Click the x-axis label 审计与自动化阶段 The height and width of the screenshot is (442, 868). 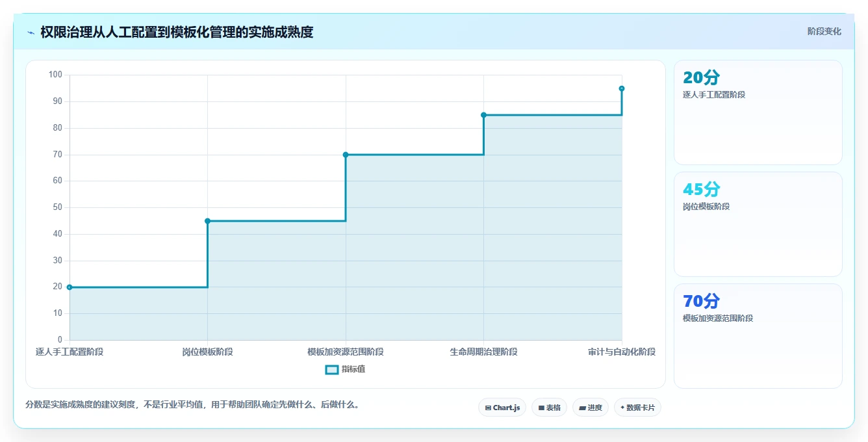622,352
